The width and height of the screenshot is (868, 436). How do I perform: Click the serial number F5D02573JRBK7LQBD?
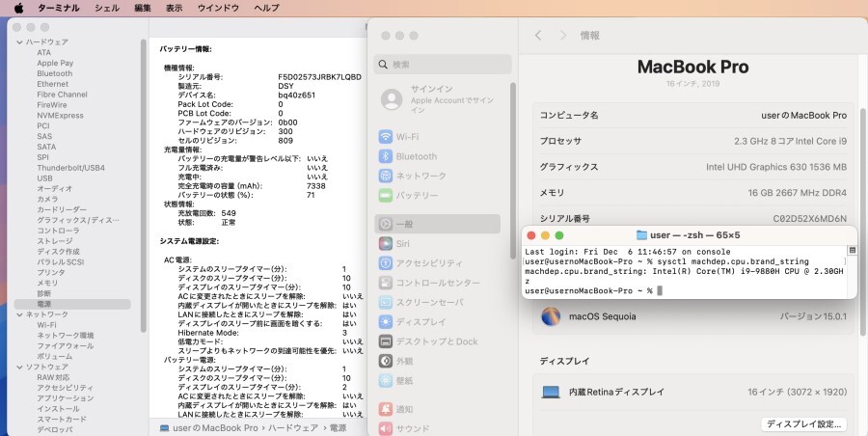[319, 77]
